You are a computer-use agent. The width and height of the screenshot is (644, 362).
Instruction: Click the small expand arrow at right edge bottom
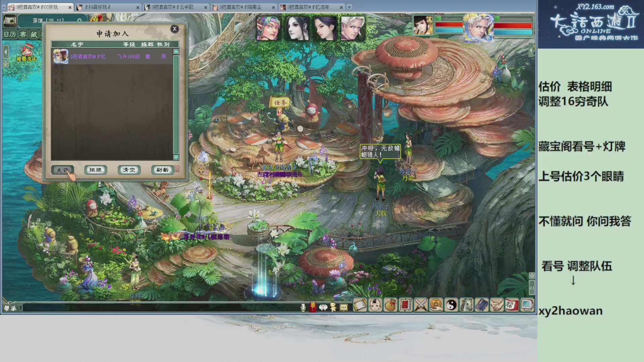coord(532,288)
